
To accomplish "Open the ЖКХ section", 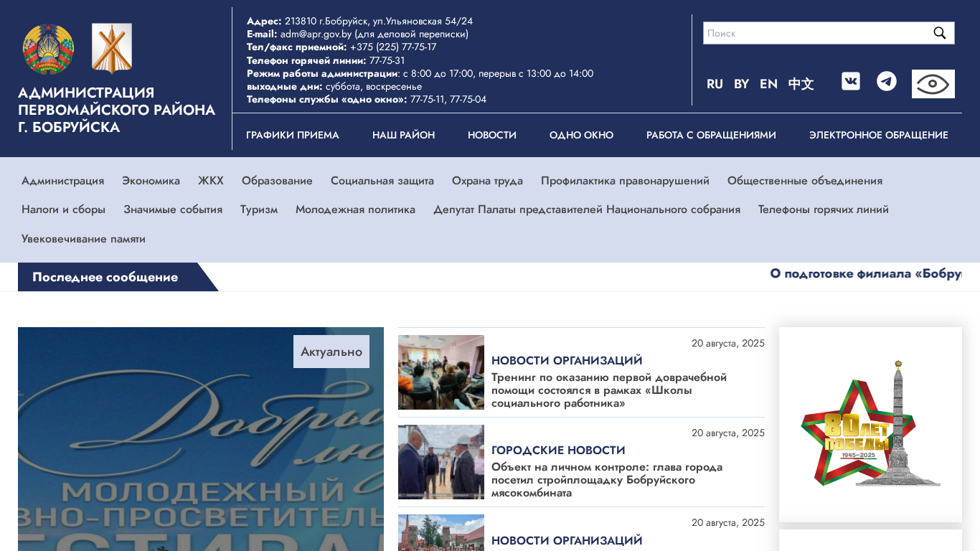I will point(211,181).
